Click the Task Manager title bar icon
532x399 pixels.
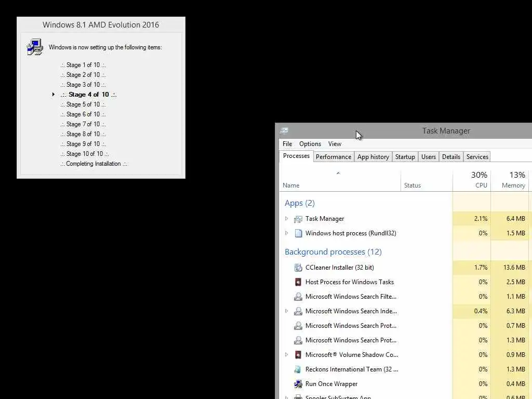pos(284,130)
